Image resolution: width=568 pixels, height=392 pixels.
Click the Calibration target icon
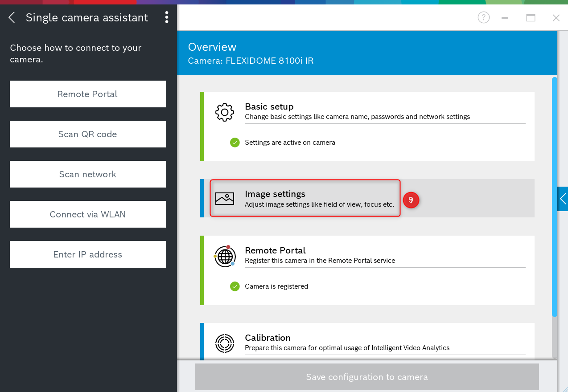coord(225,343)
